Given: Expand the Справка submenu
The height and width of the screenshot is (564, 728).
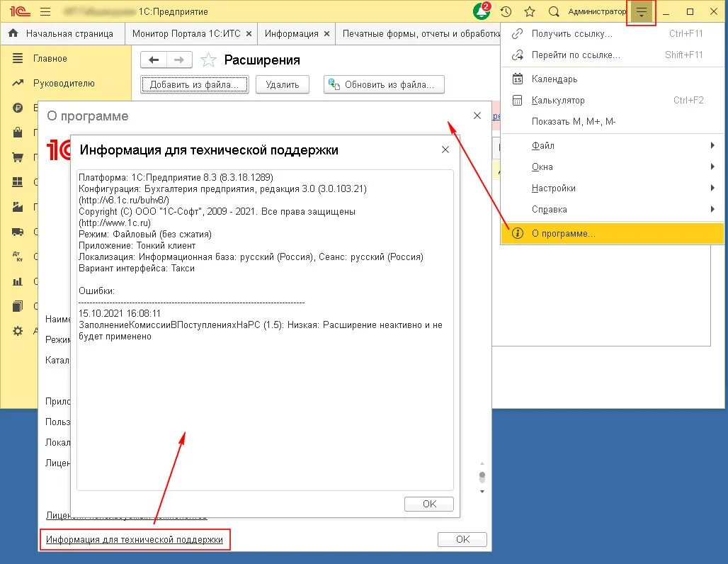Looking at the screenshot, I should coord(613,210).
